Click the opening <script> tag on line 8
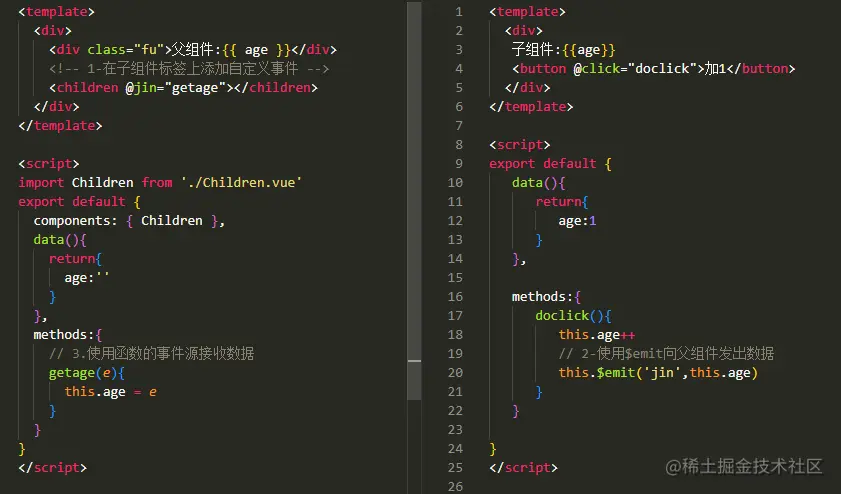The image size is (841, 494). coord(520,145)
